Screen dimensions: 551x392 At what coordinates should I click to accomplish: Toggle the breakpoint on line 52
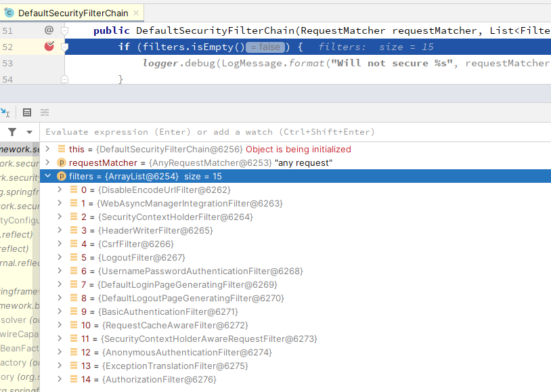[49, 46]
